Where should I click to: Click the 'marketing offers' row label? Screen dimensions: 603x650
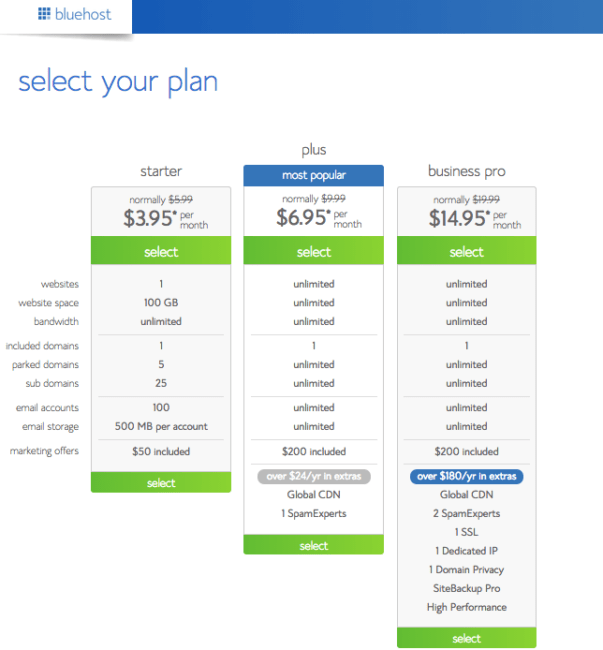click(44, 451)
